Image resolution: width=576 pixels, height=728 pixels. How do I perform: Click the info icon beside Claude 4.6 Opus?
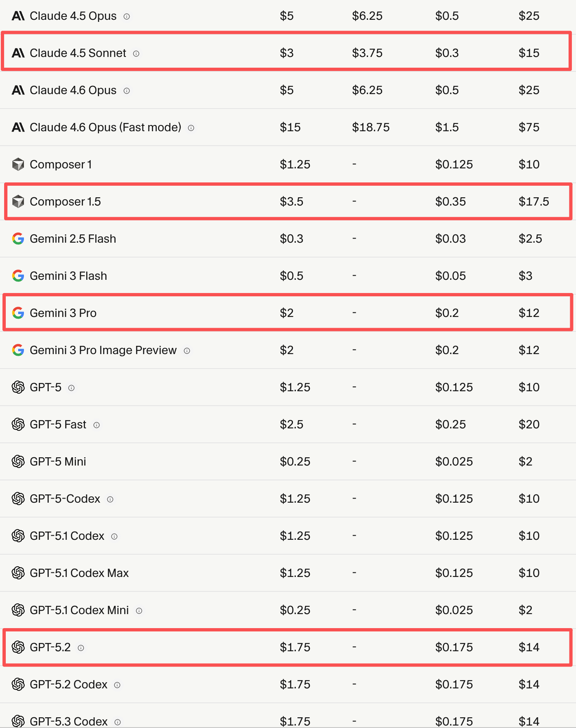click(x=127, y=91)
